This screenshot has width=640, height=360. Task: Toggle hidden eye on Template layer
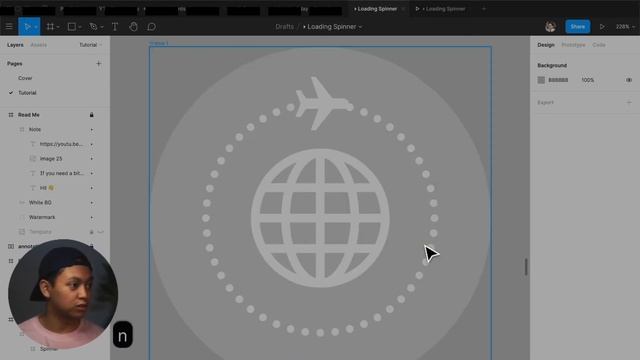(x=100, y=232)
